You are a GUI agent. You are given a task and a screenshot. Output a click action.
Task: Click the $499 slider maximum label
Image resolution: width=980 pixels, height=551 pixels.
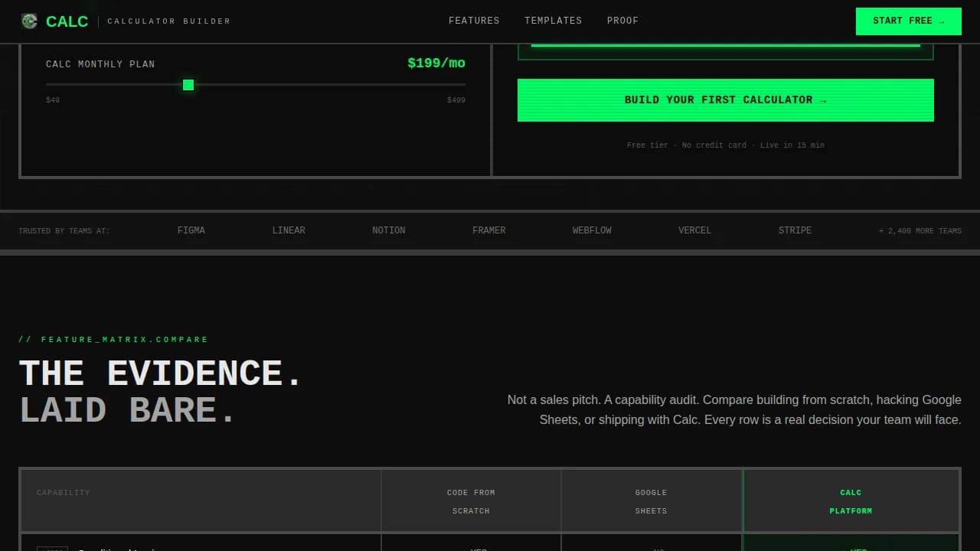(x=456, y=100)
